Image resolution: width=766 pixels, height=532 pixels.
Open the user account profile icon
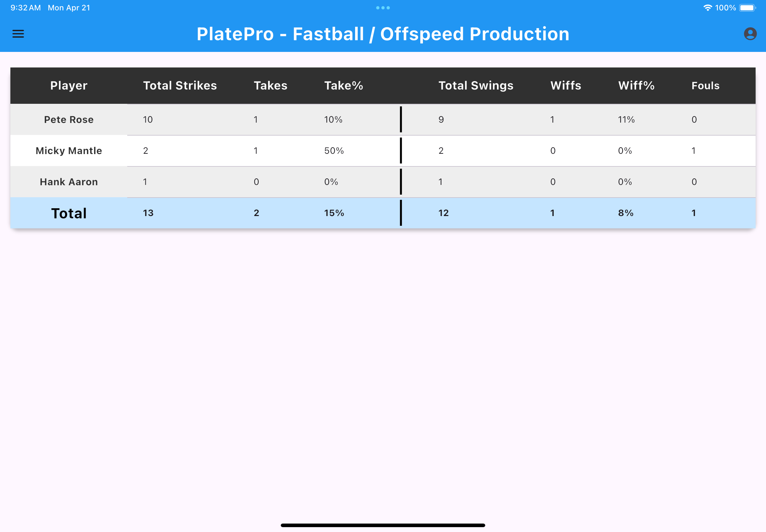coord(750,34)
